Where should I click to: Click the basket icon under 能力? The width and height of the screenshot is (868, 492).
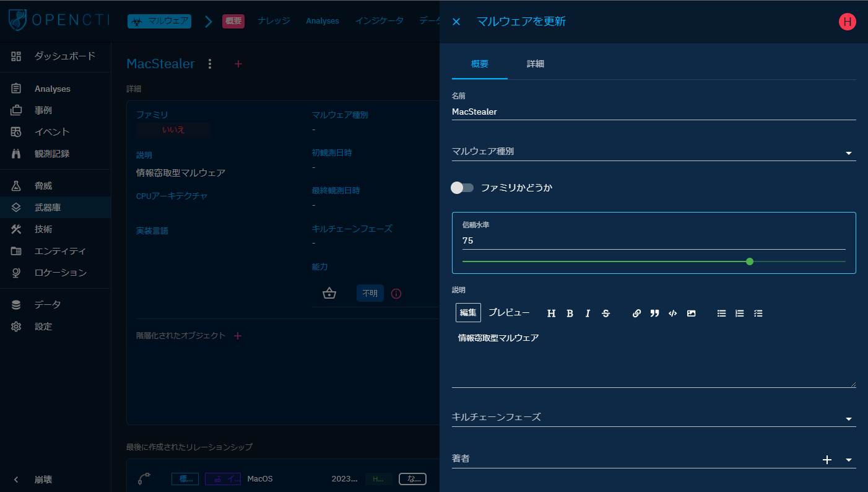coord(329,293)
